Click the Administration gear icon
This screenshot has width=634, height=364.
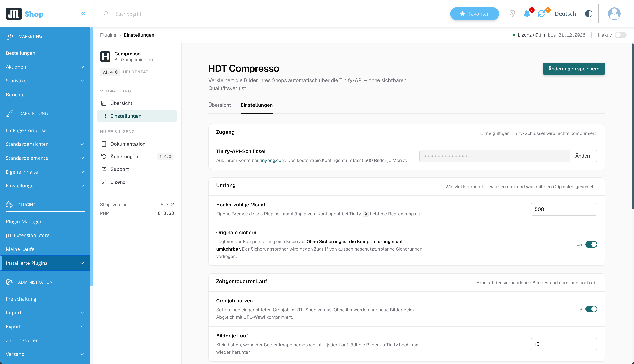pos(9,282)
